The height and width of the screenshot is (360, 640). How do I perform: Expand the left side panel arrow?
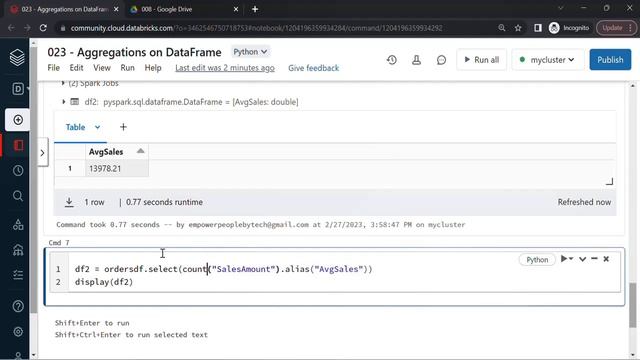tap(42, 153)
